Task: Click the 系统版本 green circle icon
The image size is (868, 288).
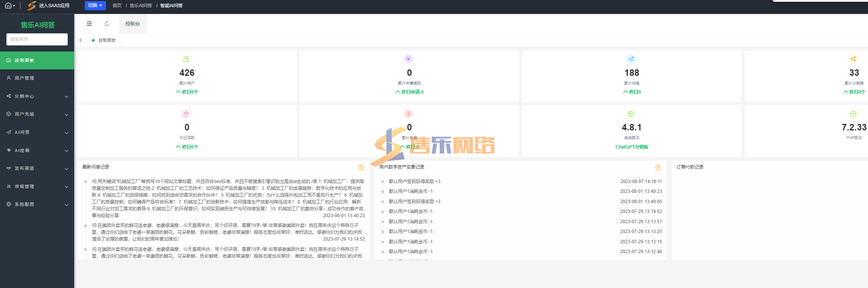Action: click(x=631, y=114)
